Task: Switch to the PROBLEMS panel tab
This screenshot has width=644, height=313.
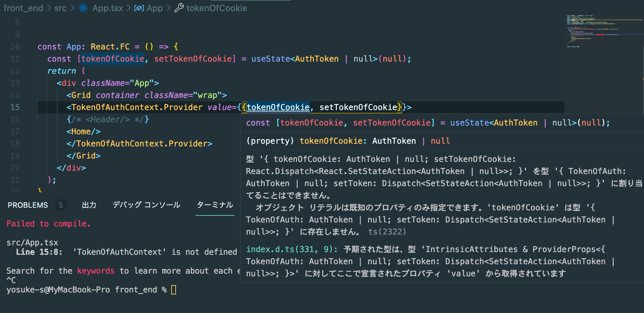Action: [x=28, y=205]
